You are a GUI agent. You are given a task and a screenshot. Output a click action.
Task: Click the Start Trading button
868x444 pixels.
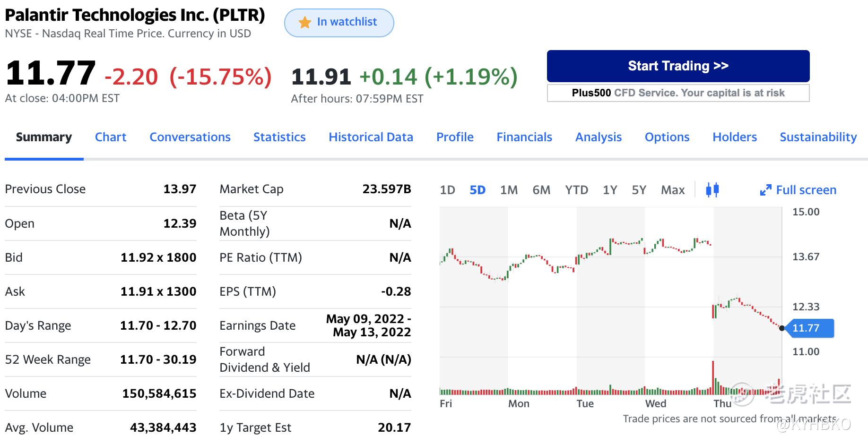pos(678,66)
